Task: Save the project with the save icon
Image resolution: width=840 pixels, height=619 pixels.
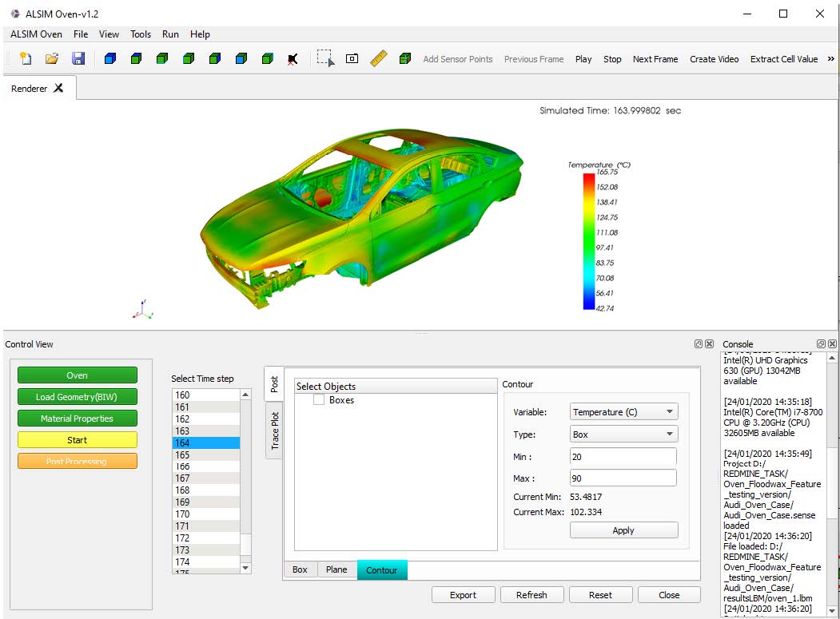Action: click(x=78, y=58)
